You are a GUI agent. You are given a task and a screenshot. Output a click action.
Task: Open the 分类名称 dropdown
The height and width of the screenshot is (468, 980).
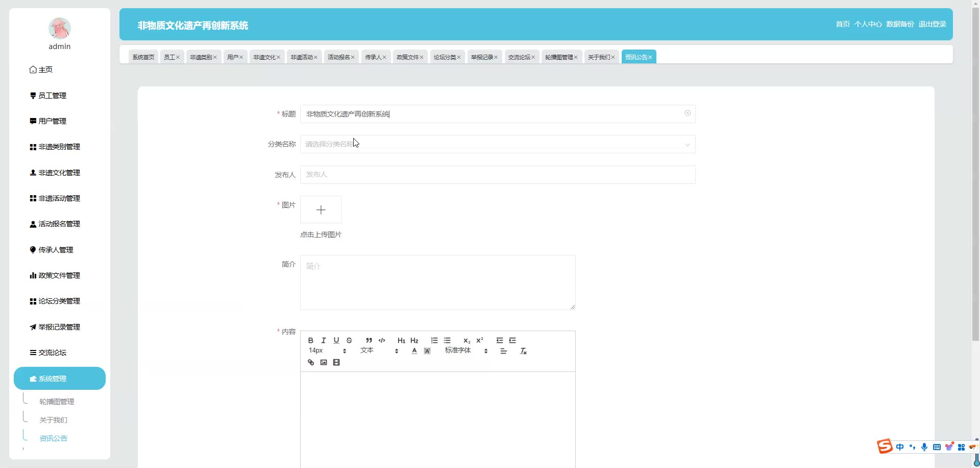498,144
